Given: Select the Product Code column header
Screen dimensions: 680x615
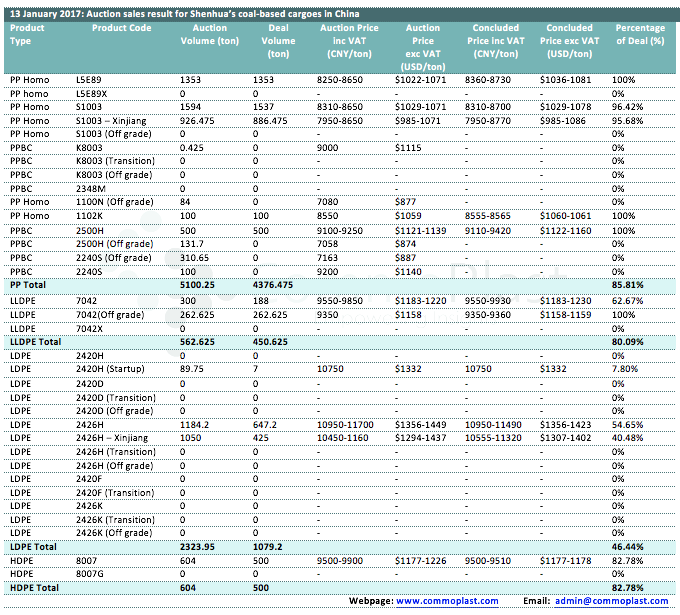Looking at the screenshot, I should click(121, 29).
